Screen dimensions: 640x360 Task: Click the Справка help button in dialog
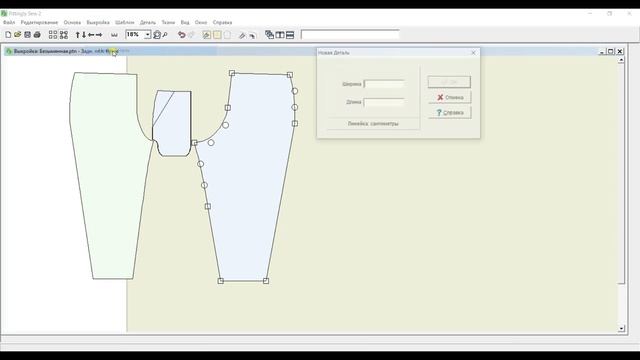450,113
